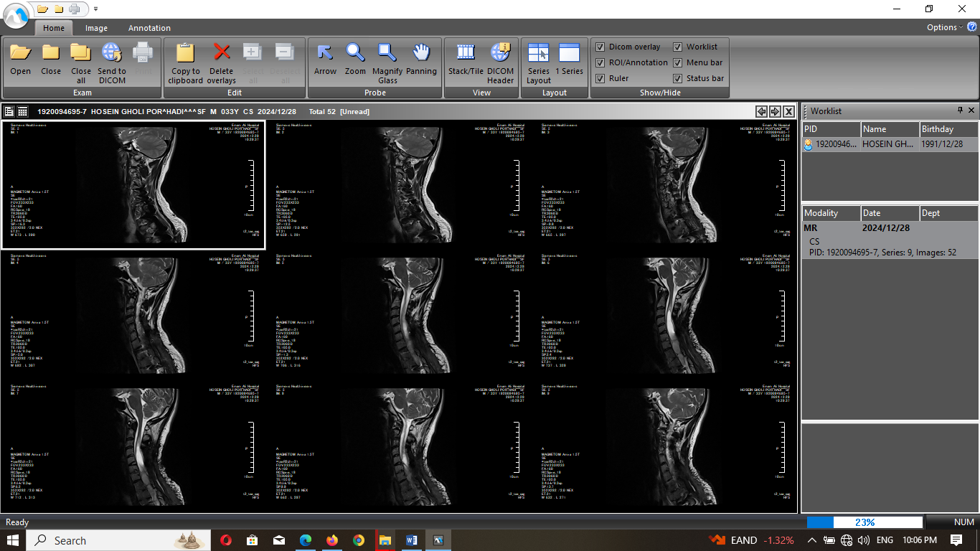The height and width of the screenshot is (551, 980).
Task: Select the bottom-right MRI image tile
Action: 664,447
